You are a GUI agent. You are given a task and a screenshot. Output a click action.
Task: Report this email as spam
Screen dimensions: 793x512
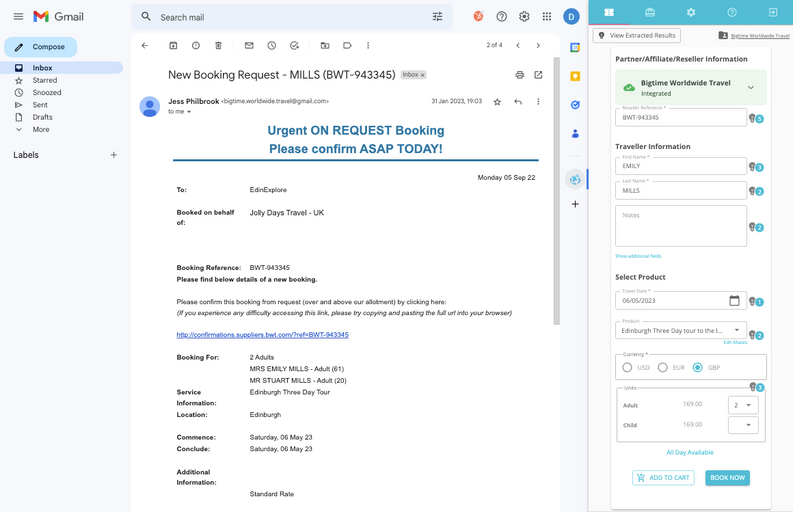click(x=196, y=46)
